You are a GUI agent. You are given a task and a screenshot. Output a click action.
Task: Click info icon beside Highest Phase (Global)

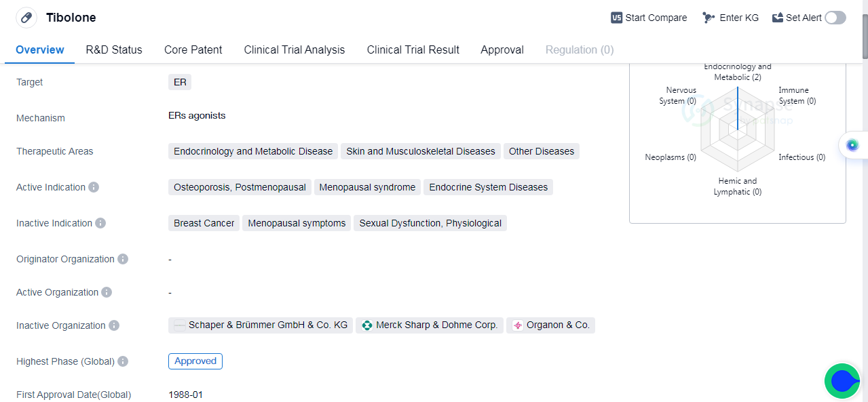click(x=123, y=361)
